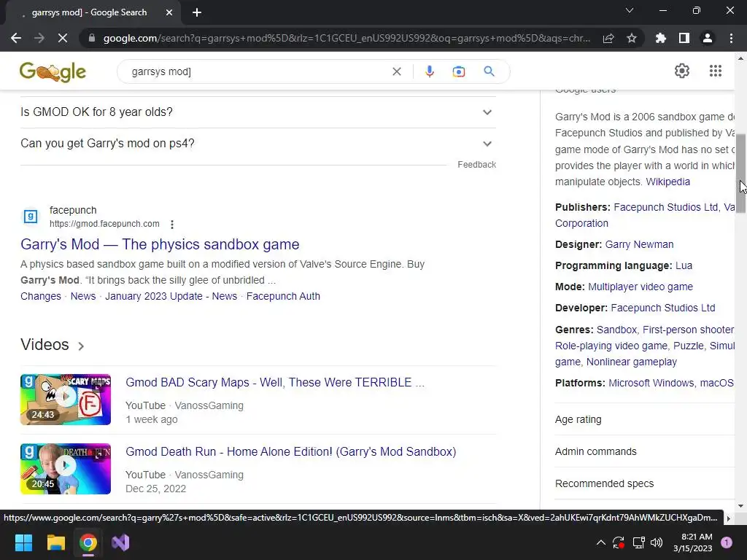747x560 pixels.
Task: Play the 24:43 Scary Maps thumbnail
Action: point(65,400)
